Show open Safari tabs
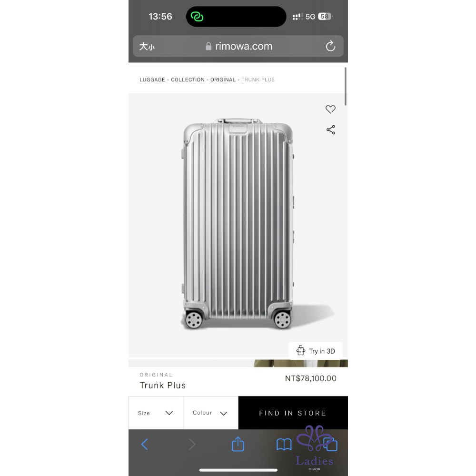The image size is (476, 476). 330,445
